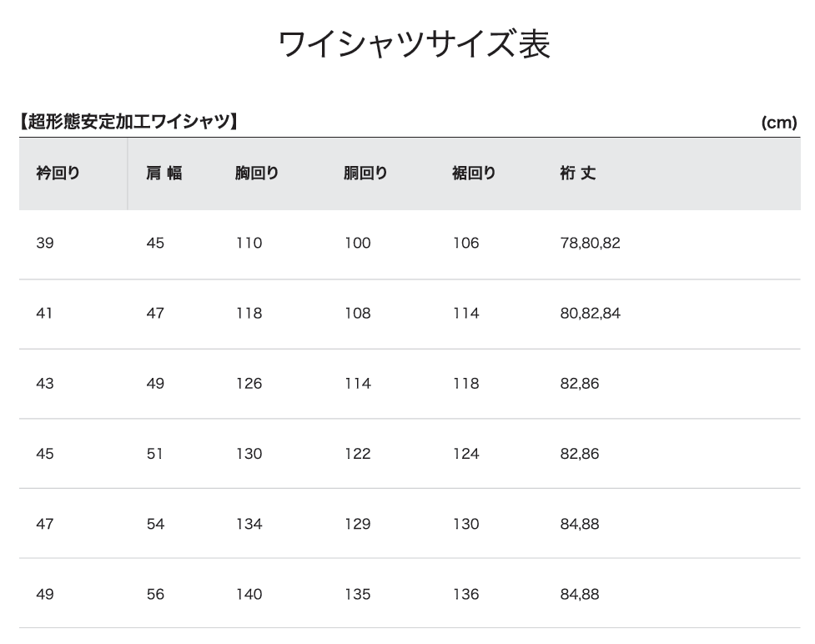This screenshot has height=644, width=815.
Task: Click the 超形態安定加工ワイシャツ section label
Action: (x=128, y=122)
